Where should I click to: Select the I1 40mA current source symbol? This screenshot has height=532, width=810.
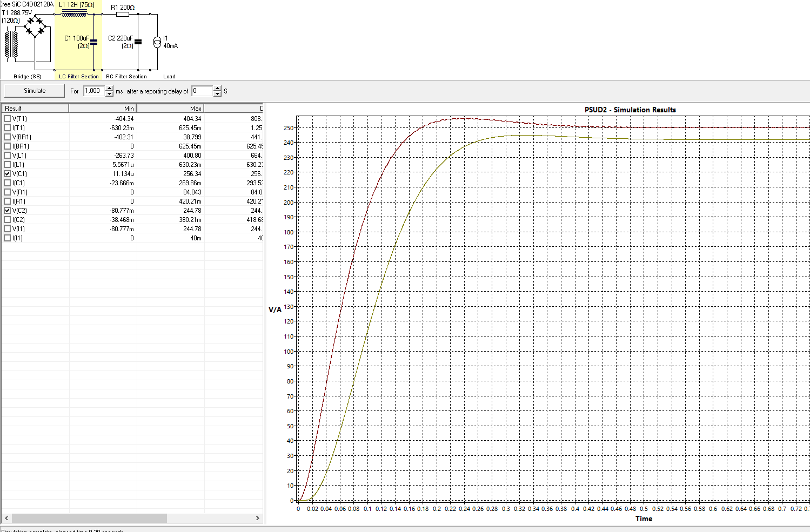(157, 42)
